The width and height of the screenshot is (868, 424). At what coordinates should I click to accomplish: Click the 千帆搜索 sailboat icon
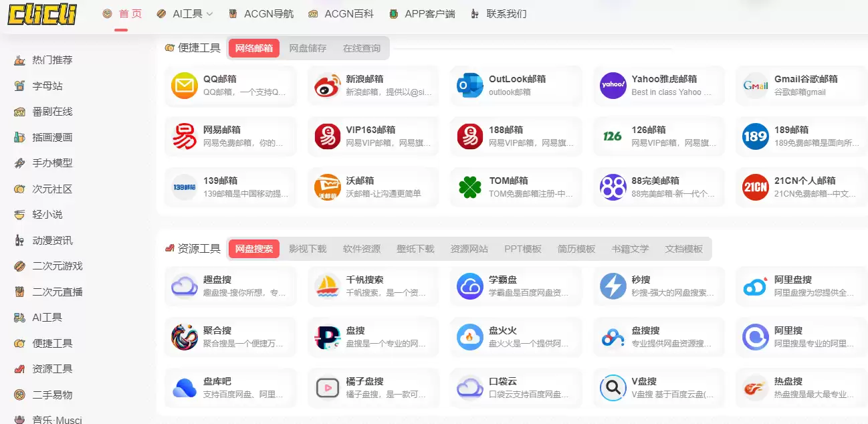tap(327, 286)
